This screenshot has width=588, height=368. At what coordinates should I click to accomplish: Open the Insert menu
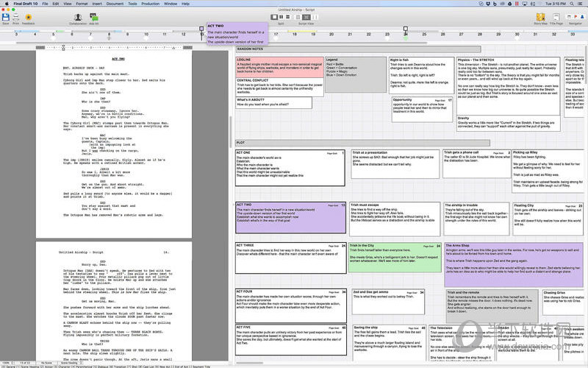[x=97, y=4]
